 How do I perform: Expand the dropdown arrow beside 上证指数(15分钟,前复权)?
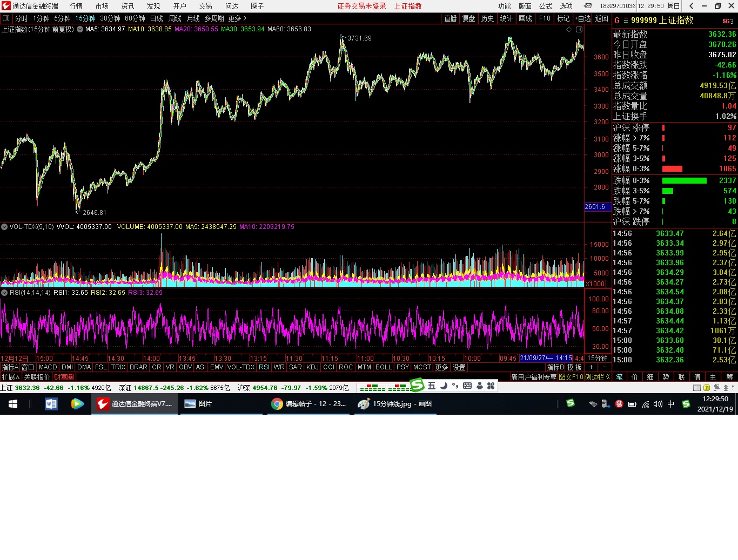tap(80, 29)
